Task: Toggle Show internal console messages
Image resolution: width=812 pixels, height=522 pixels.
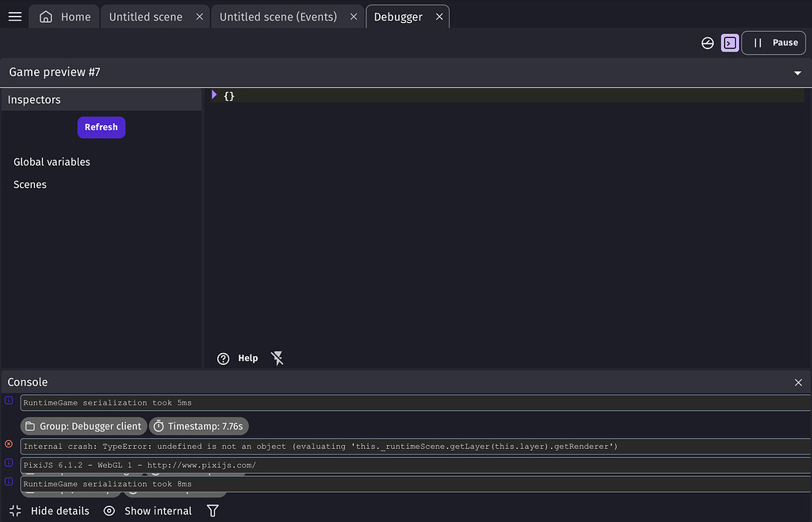Action: (147, 511)
